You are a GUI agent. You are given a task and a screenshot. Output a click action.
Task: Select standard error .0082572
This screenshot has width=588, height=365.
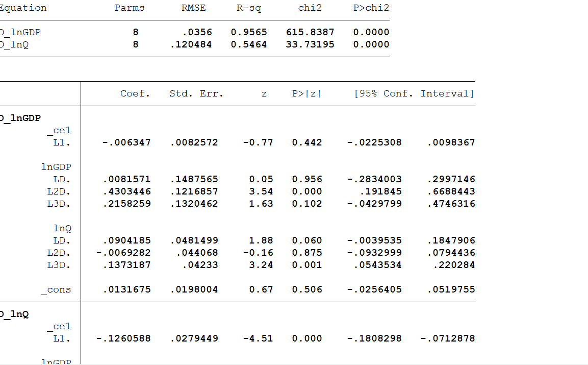pos(194,142)
